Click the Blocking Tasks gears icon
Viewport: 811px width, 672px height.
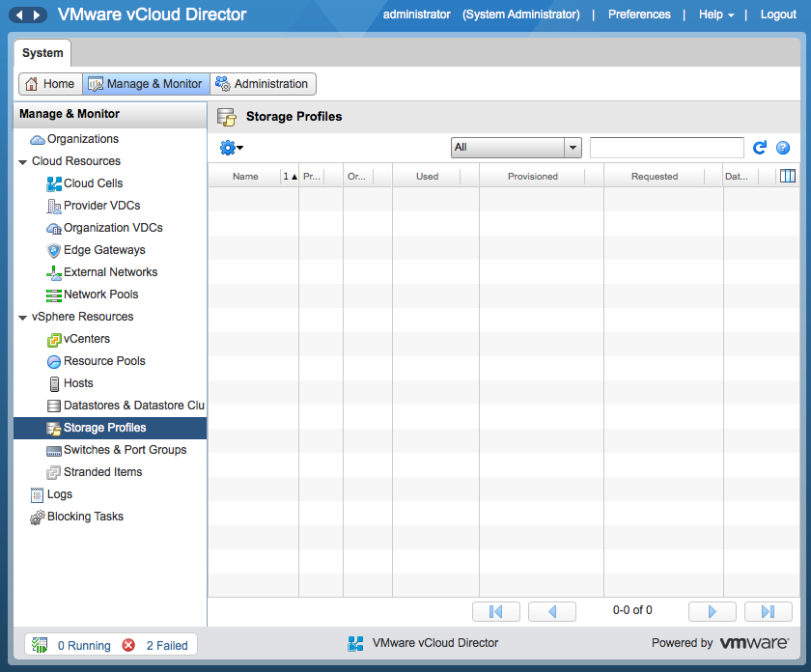38,518
